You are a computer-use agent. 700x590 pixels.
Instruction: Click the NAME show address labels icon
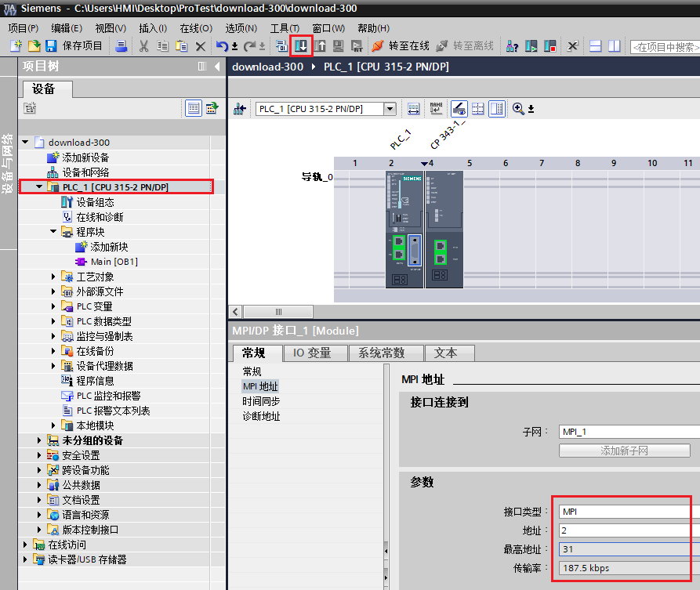pos(436,108)
